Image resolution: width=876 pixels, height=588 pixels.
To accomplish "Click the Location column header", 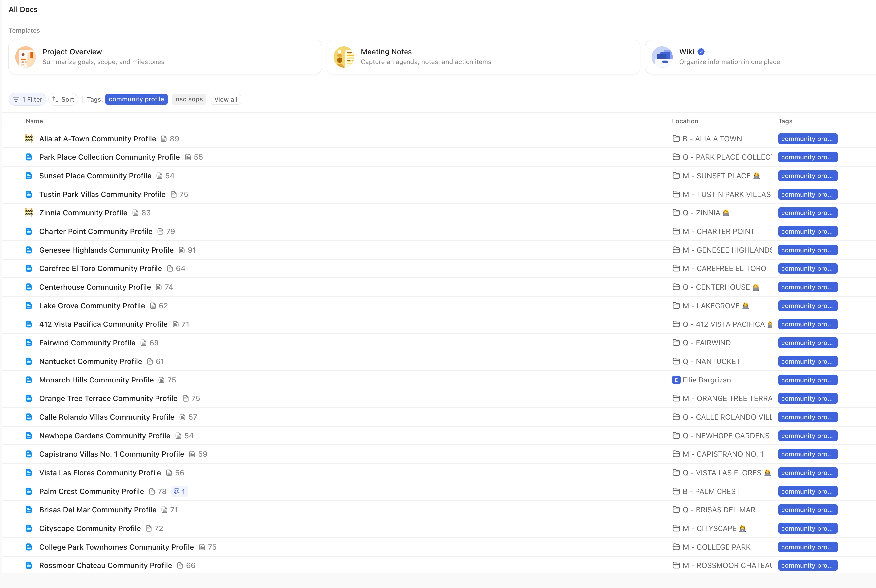I will click(x=685, y=121).
